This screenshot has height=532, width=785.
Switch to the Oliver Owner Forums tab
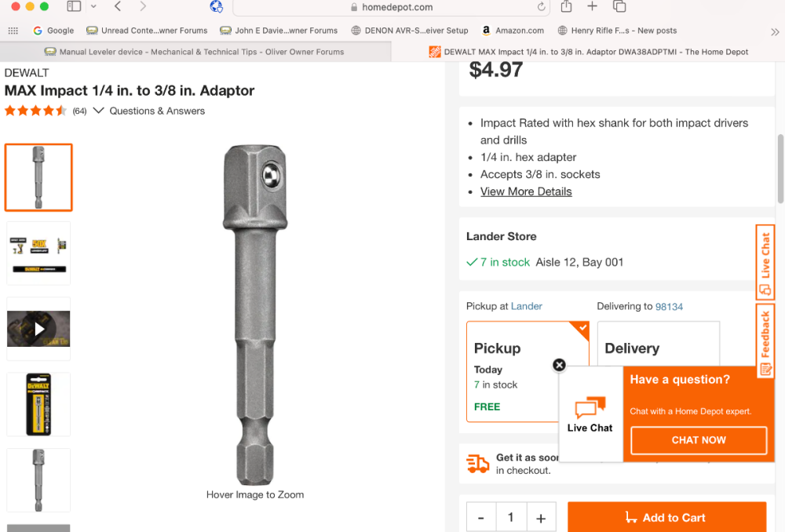[x=195, y=52]
